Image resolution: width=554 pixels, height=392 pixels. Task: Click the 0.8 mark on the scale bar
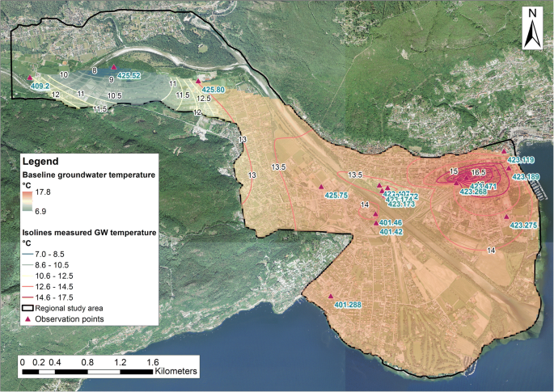(87, 362)
